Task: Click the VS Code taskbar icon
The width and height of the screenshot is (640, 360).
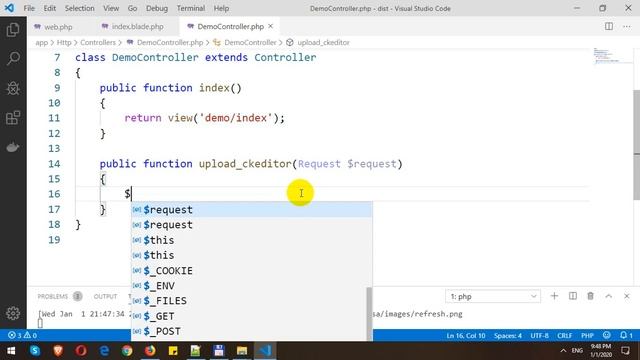Action: point(265,351)
